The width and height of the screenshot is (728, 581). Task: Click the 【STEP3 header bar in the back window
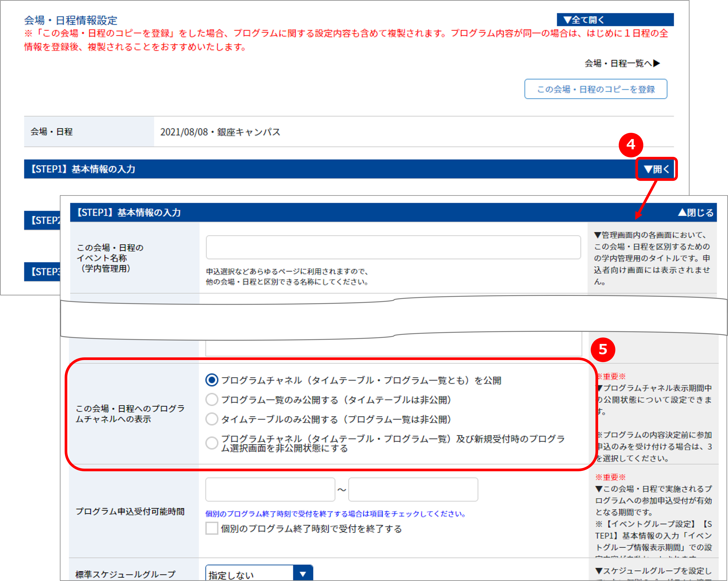click(x=42, y=272)
